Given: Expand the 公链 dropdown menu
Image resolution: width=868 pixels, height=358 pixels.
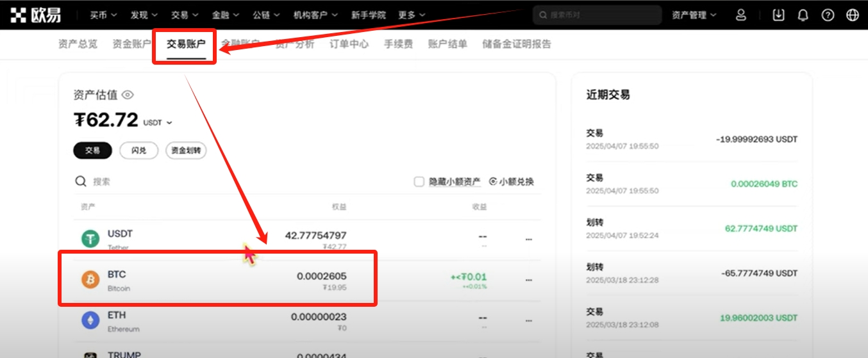Looking at the screenshot, I should pyautogui.click(x=266, y=15).
